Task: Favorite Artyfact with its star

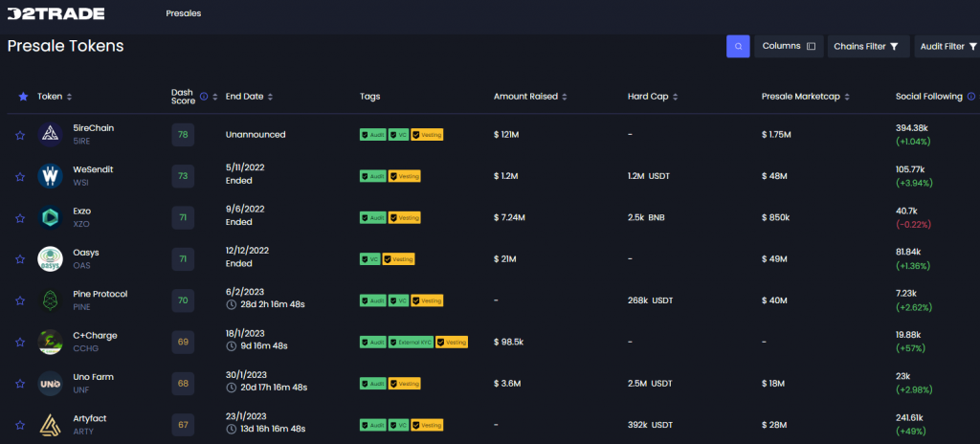Action: click(20, 425)
